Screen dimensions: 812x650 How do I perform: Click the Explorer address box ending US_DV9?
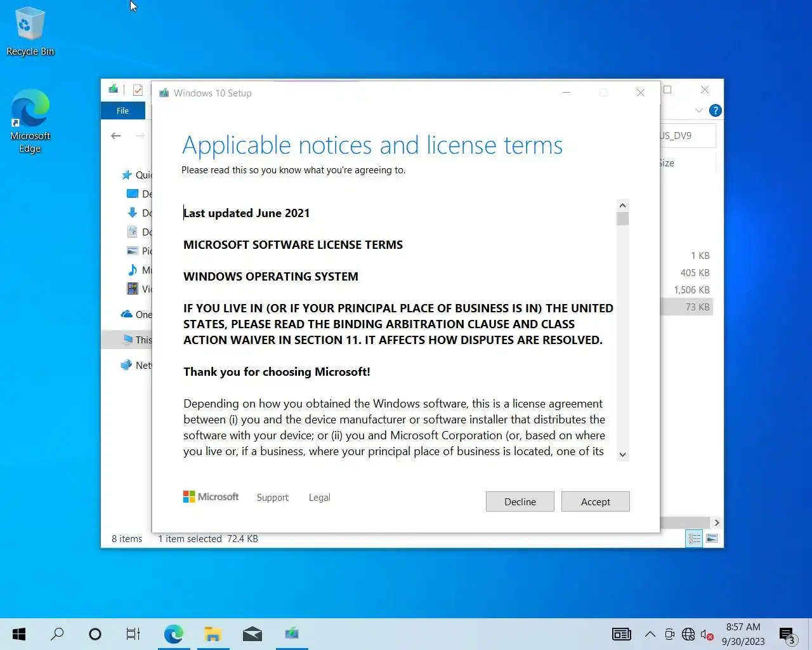pos(688,135)
